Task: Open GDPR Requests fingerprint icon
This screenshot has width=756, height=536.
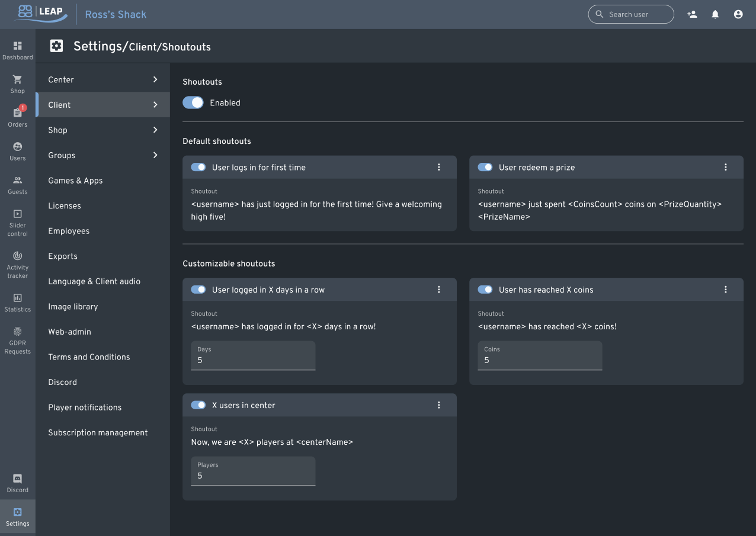Action: click(17, 332)
